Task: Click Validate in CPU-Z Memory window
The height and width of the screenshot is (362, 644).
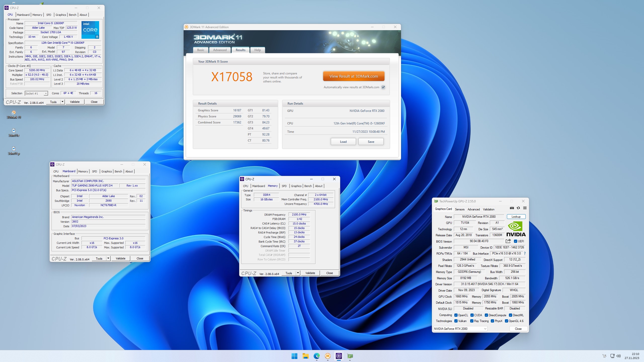Action: coord(310,273)
